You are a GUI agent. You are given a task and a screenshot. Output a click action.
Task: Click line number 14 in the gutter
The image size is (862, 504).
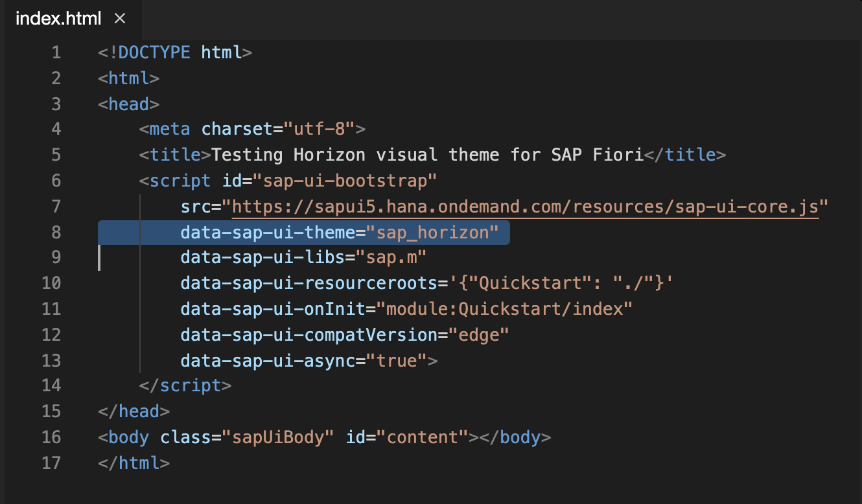click(x=51, y=386)
